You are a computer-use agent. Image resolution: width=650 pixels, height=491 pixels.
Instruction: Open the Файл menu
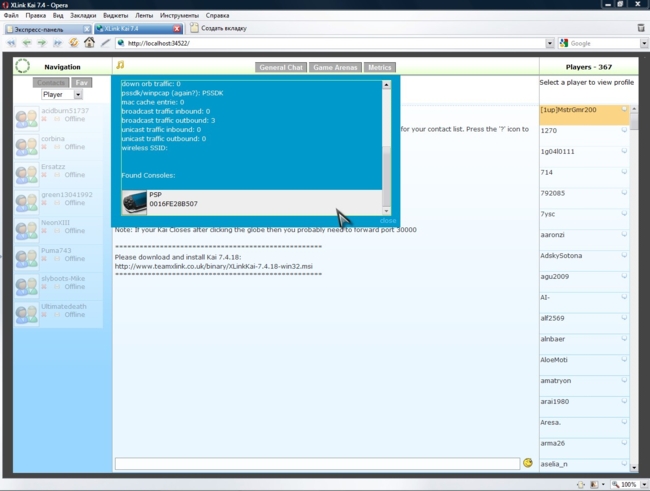[x=11, y=15]
